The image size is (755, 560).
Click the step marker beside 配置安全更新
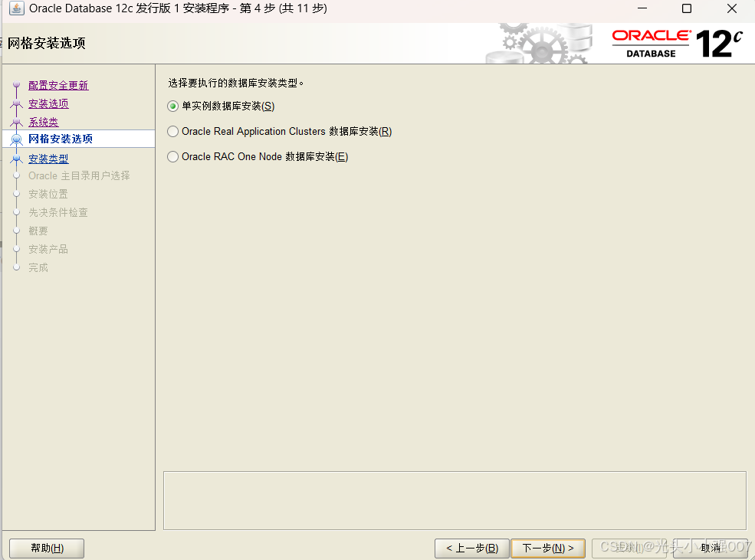pyautogui.click(x=17, y=84)
